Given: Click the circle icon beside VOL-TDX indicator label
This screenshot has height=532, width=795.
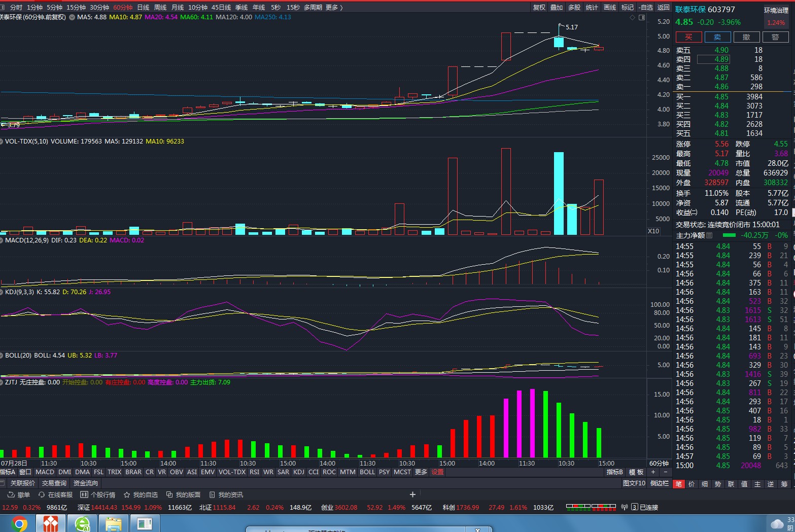Looking at the screenshot, I should 2,141.
